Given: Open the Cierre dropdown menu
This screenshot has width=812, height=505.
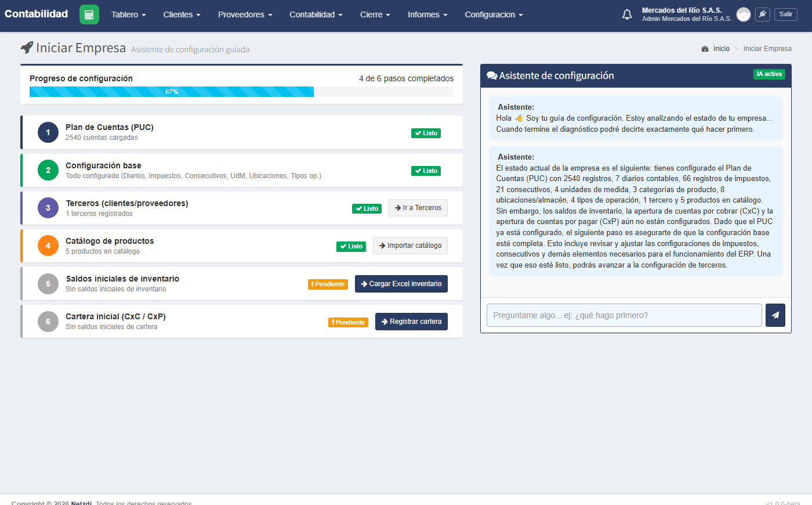Looking at the screenshot, I should (x=375, y=15).
